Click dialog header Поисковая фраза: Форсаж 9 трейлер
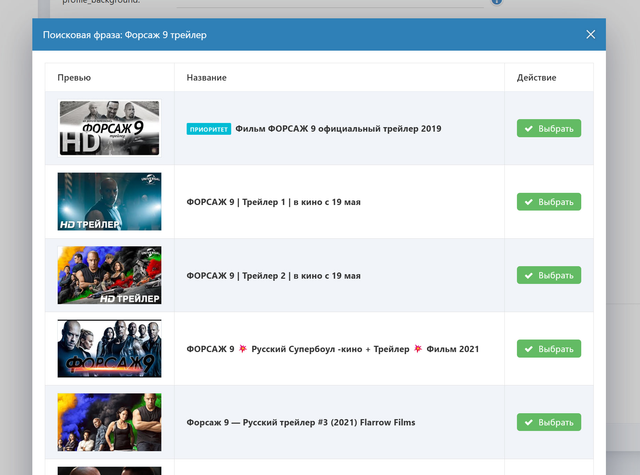 point(124,35)
